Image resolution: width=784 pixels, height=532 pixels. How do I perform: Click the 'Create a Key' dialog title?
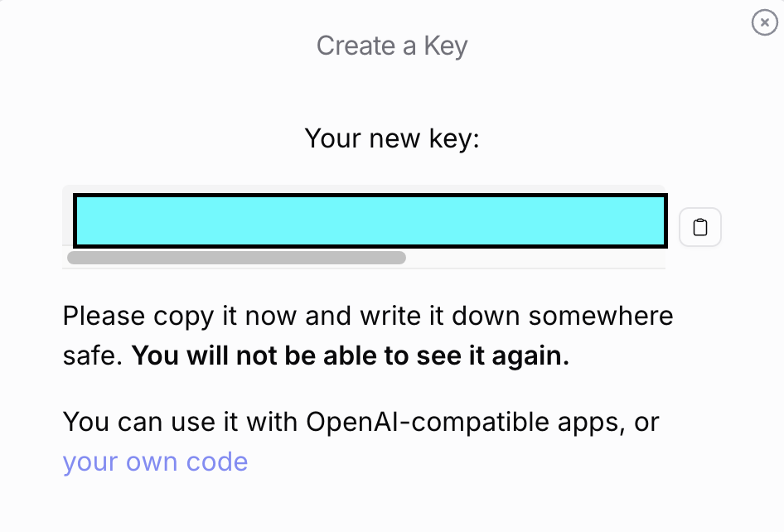point(392,46)
